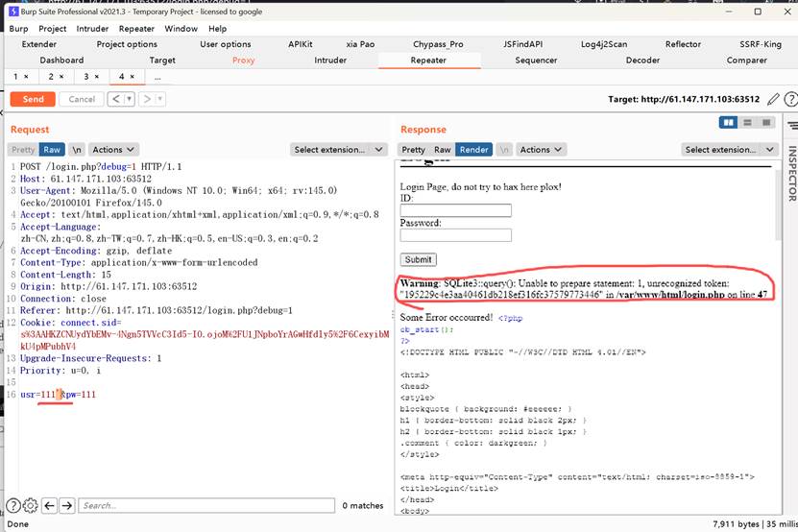Open the Intruder menu in menu bar
Screen dimensions: 798x532
pos(92,29)
